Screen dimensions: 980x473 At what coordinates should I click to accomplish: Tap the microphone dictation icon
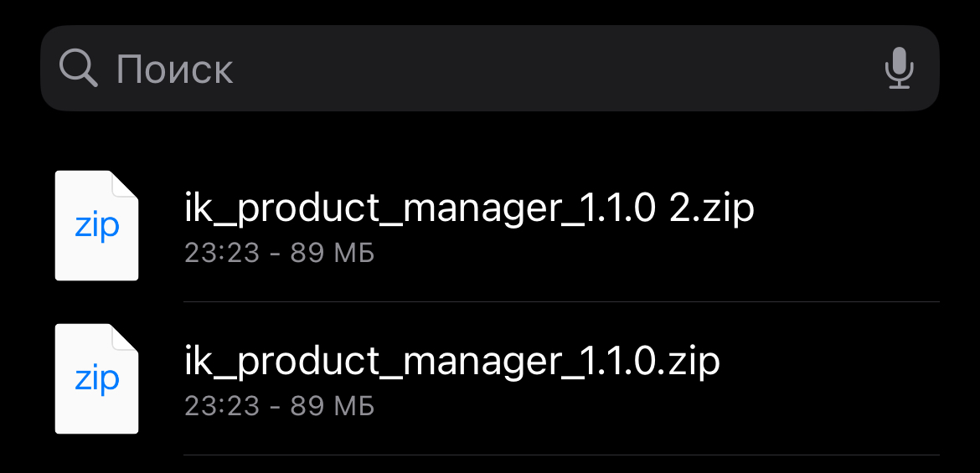(x=899, y=68)
